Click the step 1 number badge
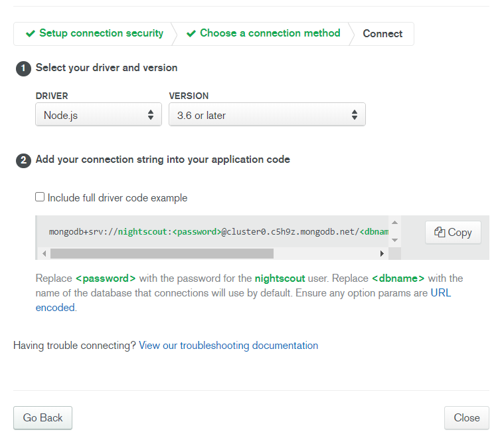The image size is (504, 442). pyautogui.click(x=23, y=68)
